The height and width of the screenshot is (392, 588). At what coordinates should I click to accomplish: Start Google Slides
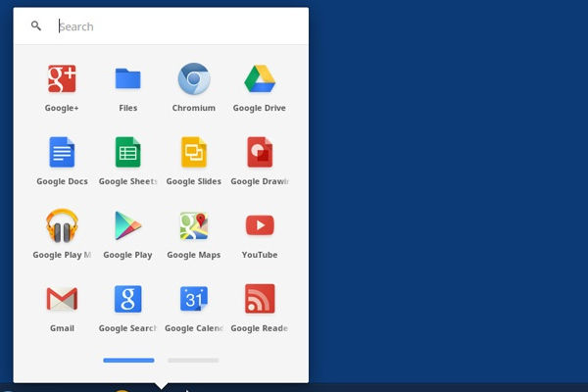[193, 152]
